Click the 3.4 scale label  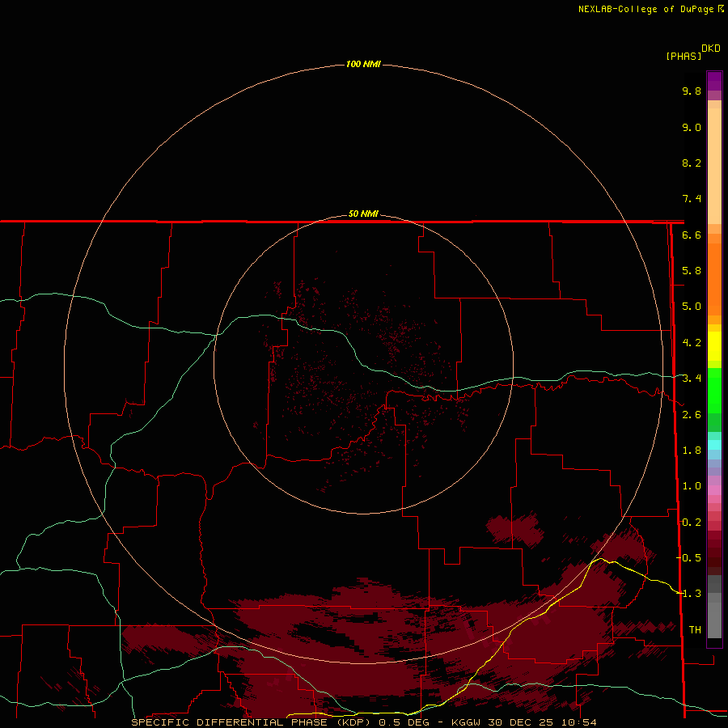[x=692, y=379]
